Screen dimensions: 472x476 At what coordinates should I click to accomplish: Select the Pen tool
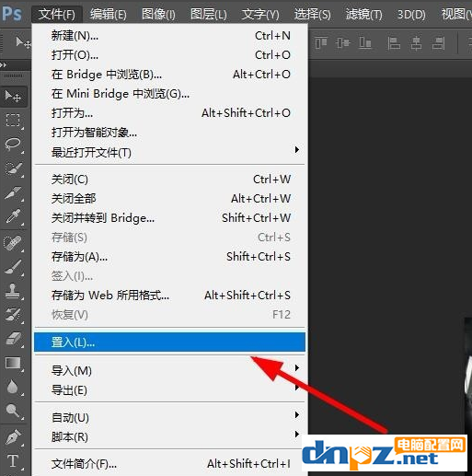coord(13,437)
